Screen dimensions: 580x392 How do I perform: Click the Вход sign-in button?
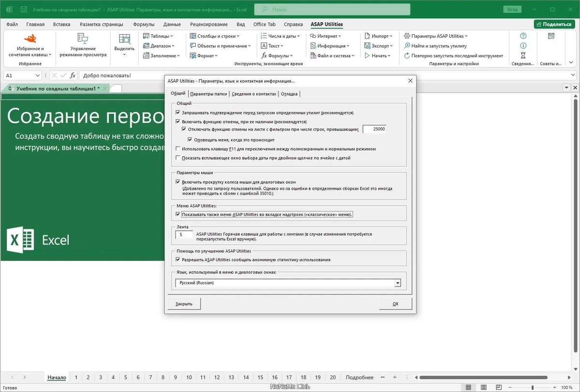point(512,9)
